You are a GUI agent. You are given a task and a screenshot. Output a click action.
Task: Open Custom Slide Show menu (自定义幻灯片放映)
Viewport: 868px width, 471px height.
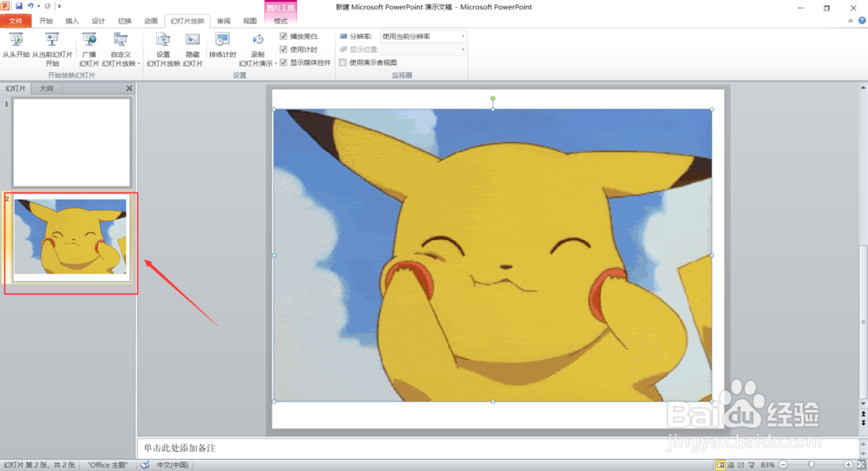point(120,49)
